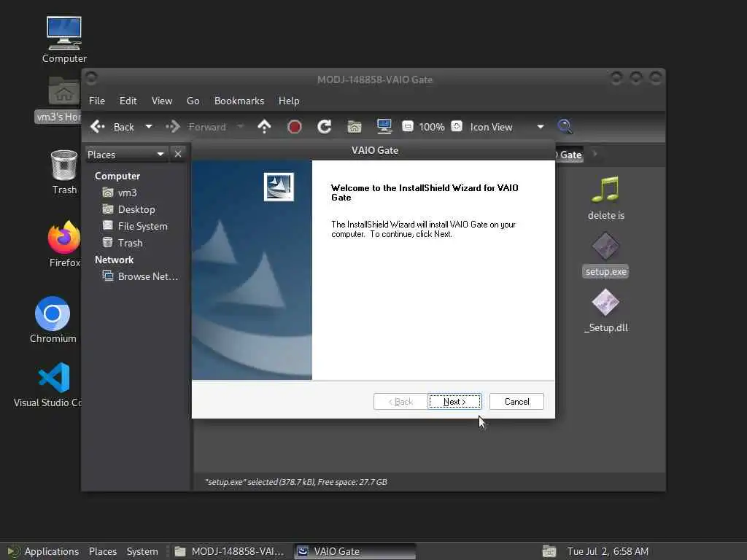Go up one folder with the Up arrow
Viewport: 747px width, 560px height.
coord(264,127)
